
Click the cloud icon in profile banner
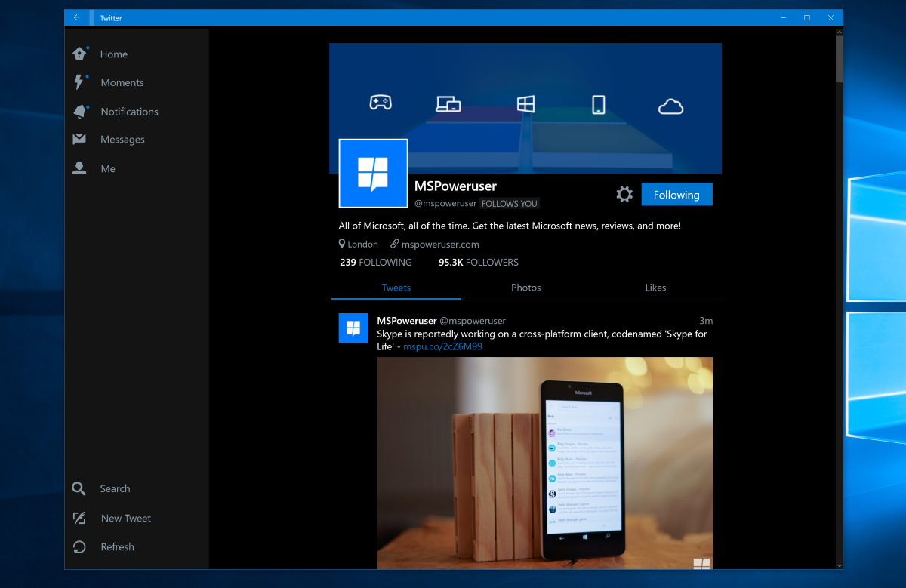click(x=670, y=106)
